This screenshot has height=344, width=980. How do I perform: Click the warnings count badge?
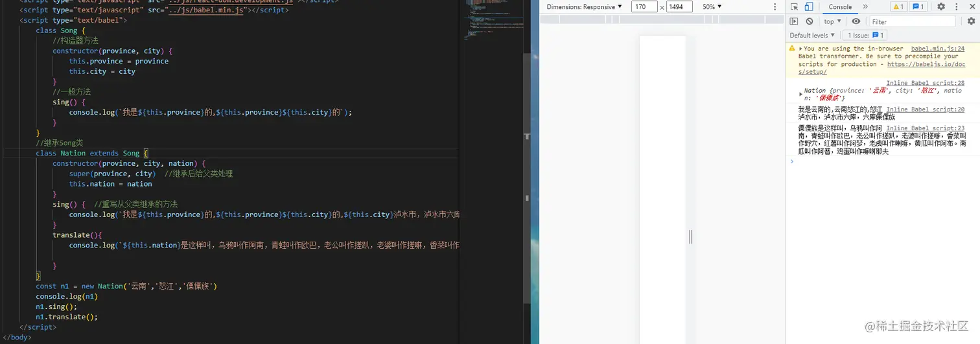point(898,6)
